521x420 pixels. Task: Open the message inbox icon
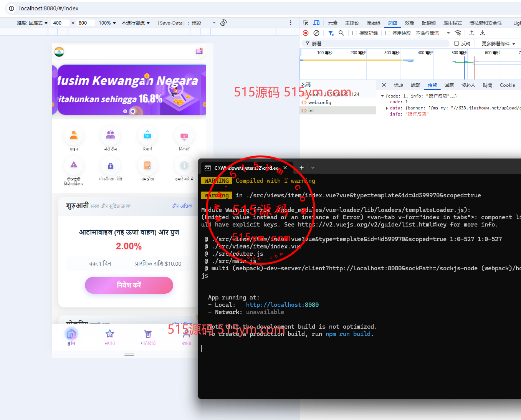(x=199, y=51)
